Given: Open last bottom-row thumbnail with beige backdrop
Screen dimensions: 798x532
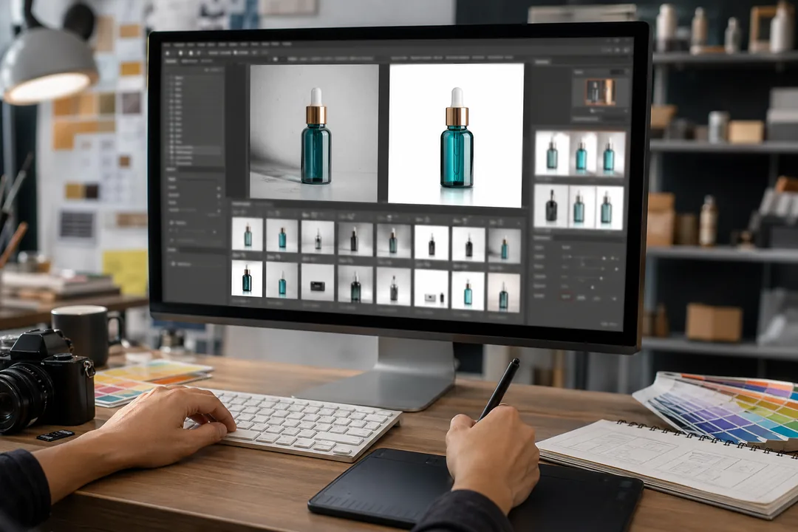Looking at the screenshot, I should pos(504,293).
